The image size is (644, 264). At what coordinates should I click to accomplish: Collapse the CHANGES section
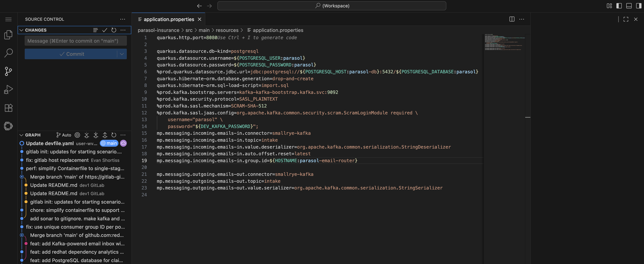(21, 30)
